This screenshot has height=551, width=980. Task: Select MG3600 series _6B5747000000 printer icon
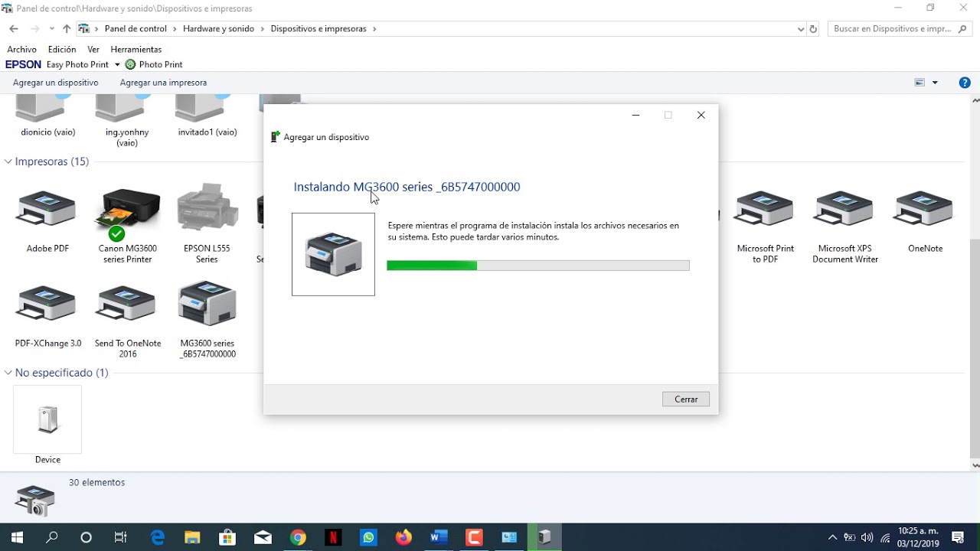tap(207, 303)
